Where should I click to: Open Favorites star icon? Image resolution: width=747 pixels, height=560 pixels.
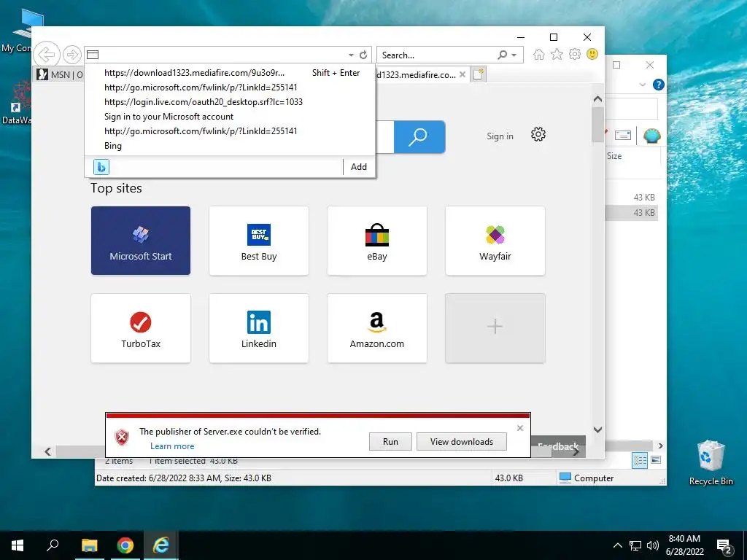(557, 54)
